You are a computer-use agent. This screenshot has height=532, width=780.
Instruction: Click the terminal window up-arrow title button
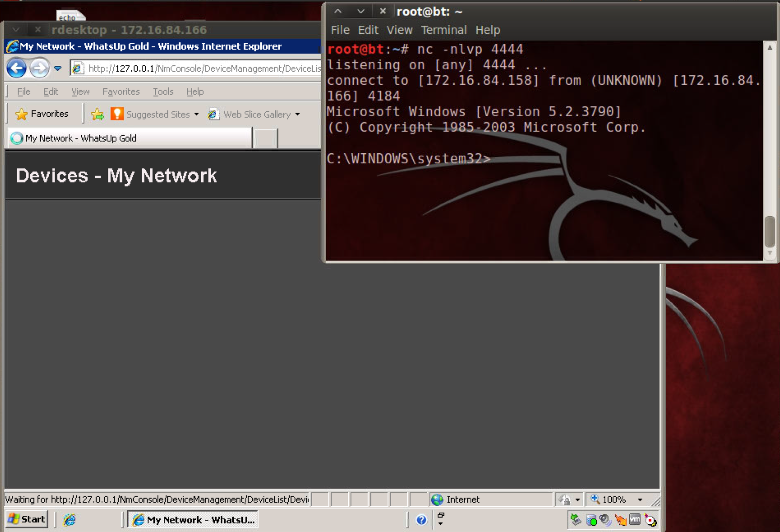pyautogui.click(x=338, y=11)
